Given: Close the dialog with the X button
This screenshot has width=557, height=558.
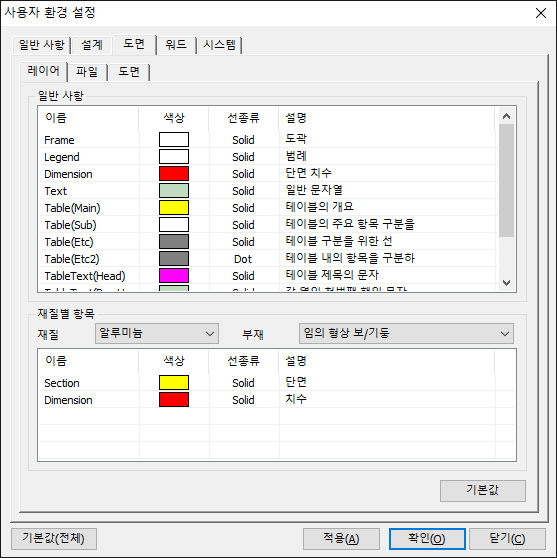Looking at the screenshot, I should pos(541,13).
